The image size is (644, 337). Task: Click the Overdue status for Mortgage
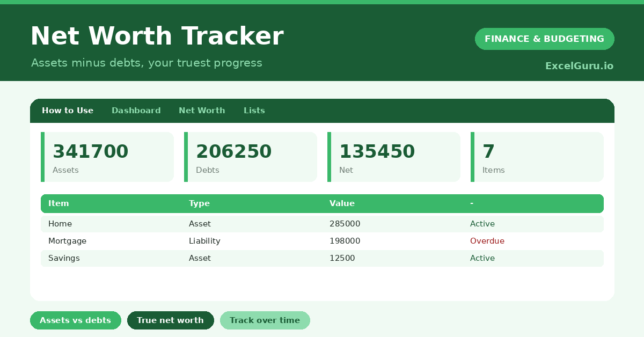[x=487, y=241]
